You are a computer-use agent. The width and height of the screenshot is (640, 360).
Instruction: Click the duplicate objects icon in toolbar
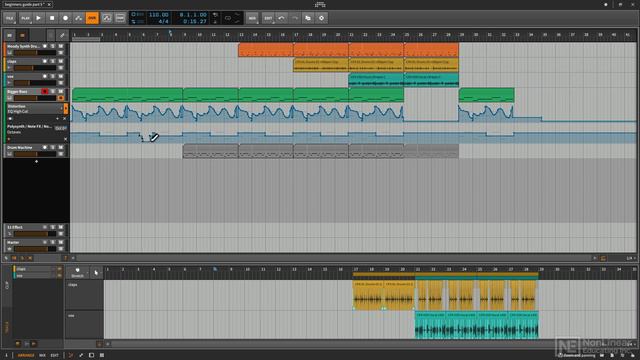[x=308, y=18]
